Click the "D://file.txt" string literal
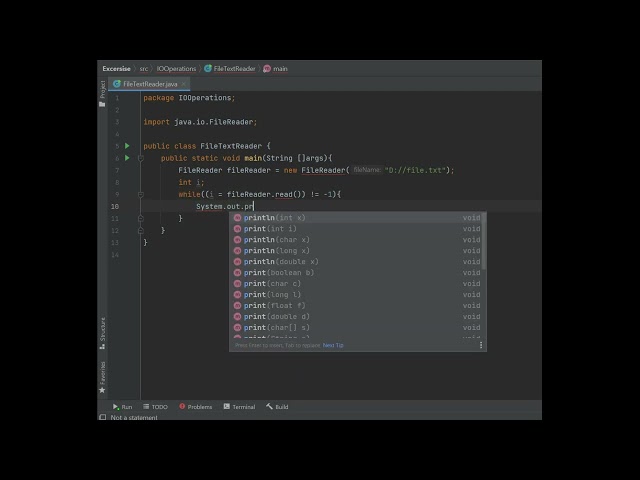Viewport: 640px width, 480px height. point(415,170)
